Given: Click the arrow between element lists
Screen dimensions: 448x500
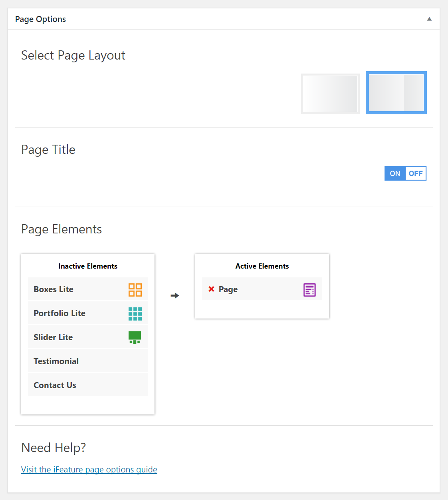Looking at the screenshot, I should point(175,296).
